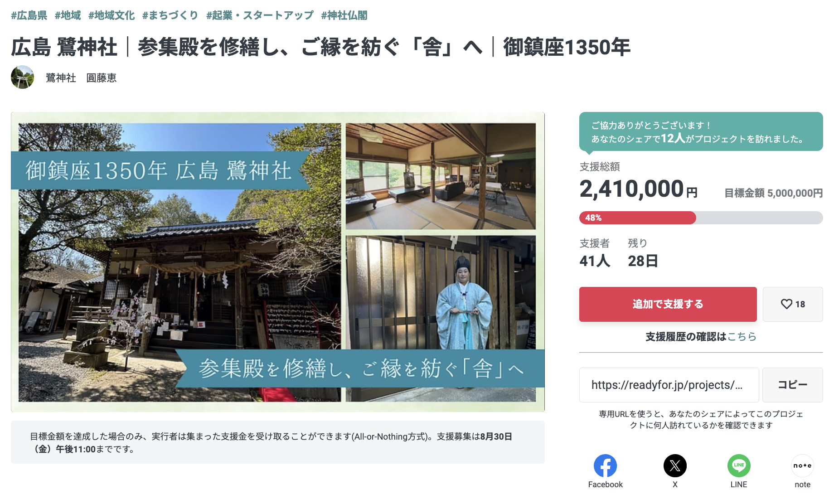Click the 追加で支援する button
Image resolution: width=834 pixels, height=504 pixels.
(668, 304)
